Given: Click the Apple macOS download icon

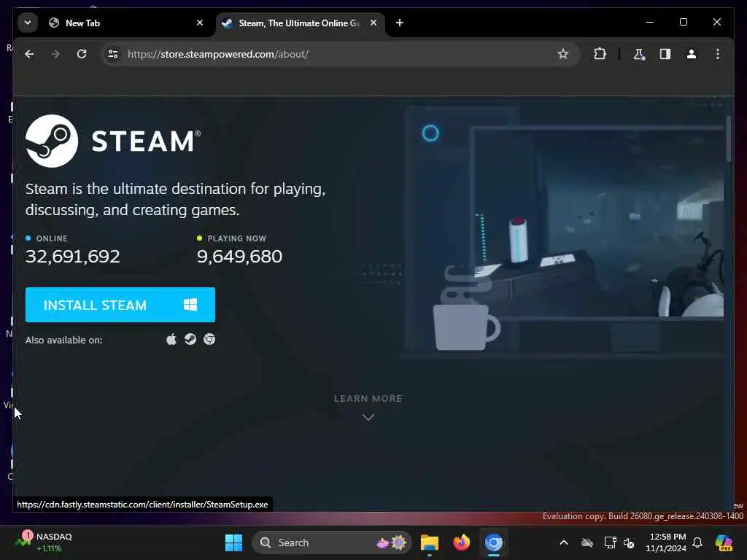Looking at the screenshot, I should pyautogui.click(x=171, y=340).
